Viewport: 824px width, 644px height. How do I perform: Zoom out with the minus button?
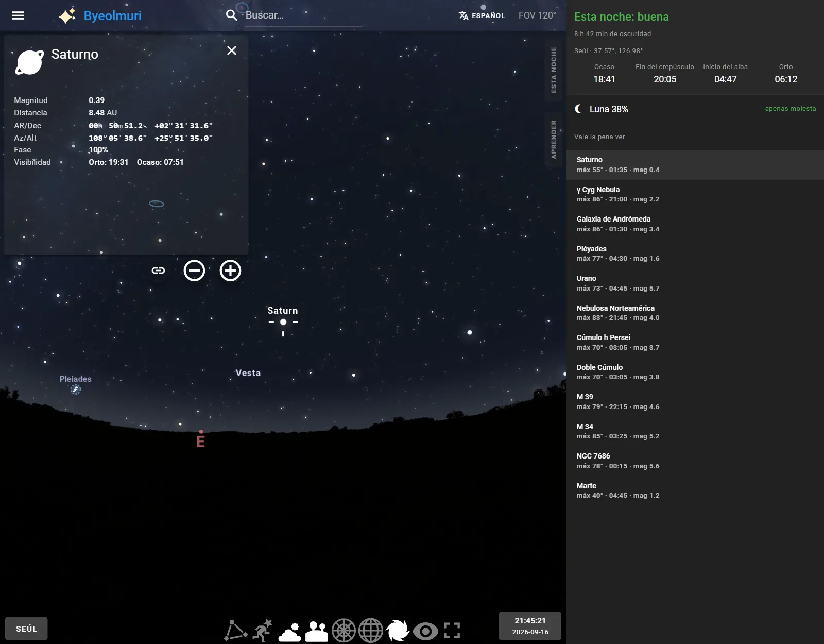coord(194,270)
